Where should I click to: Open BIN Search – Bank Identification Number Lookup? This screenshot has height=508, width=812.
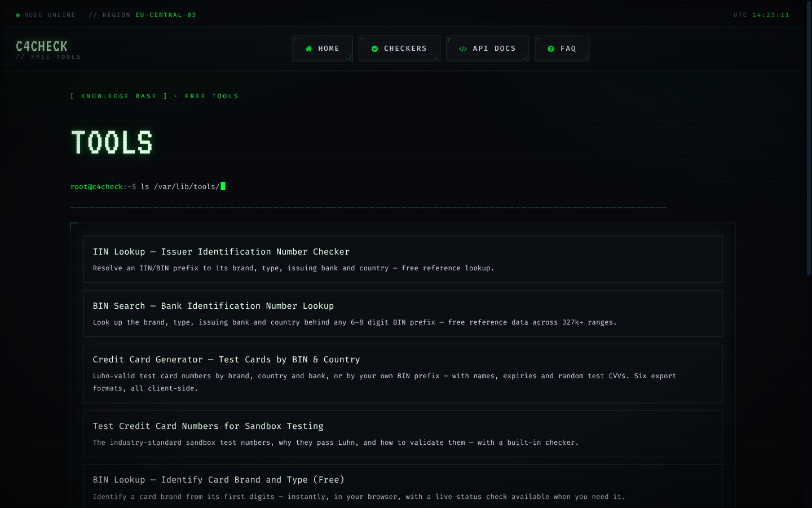click(x=403, y=313)
